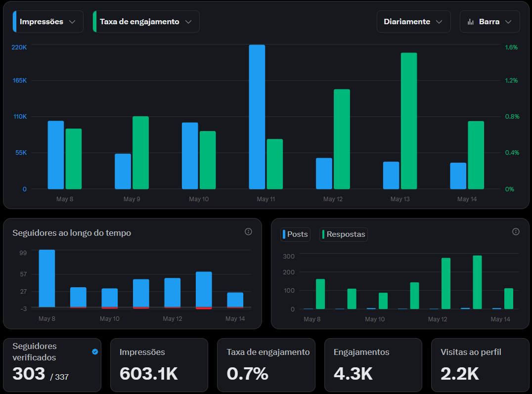Expand the Diariamente interval dropdown
The width and height of the screenshot is (532, 394).
coord(414,22)
